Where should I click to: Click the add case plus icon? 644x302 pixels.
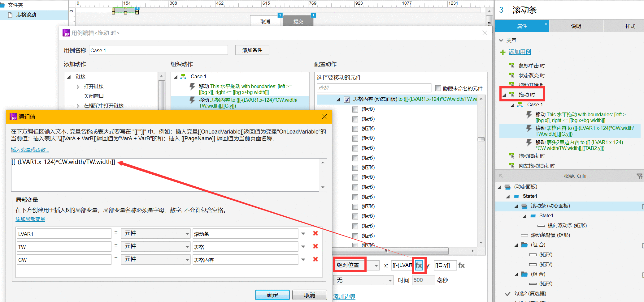point(503,52)
